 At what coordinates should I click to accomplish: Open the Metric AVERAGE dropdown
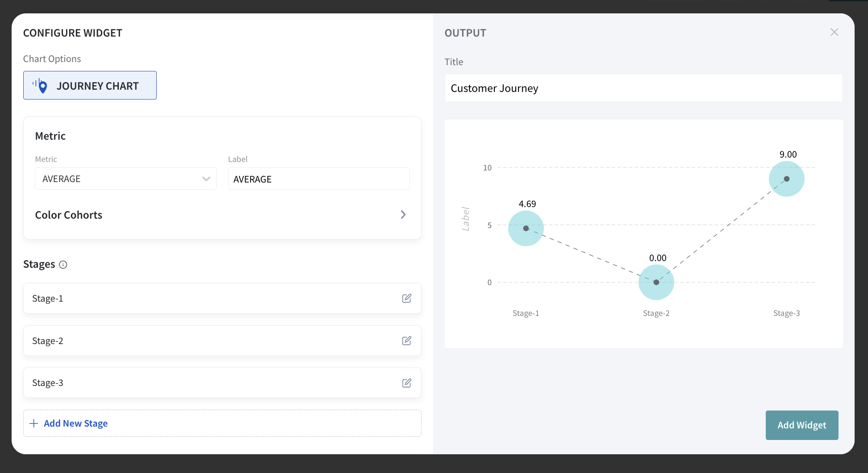[x=125, y=178]
